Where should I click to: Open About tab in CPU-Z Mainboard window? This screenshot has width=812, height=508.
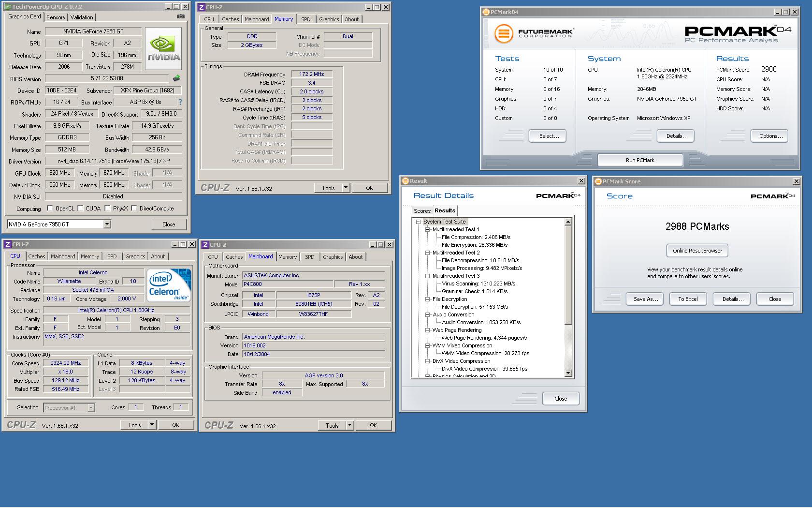coord(356,257)
